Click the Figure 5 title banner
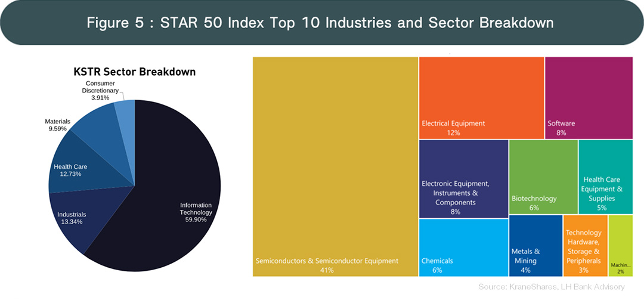Viewport: 644px width, 300px height. point(321,23)
